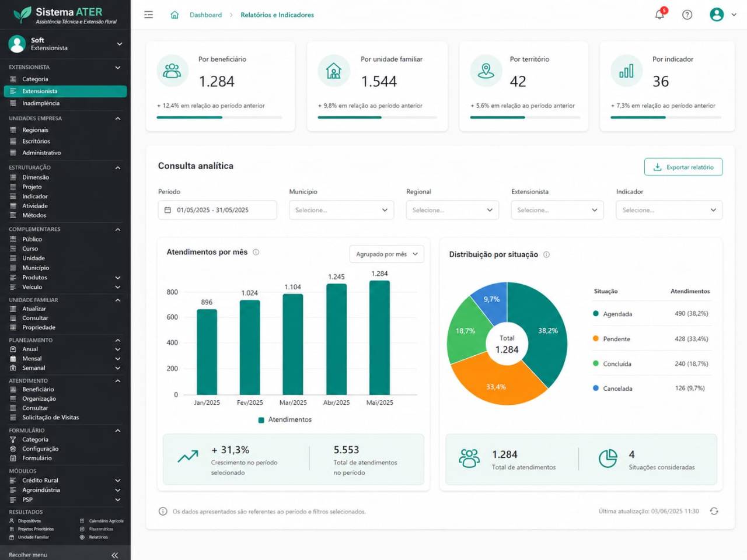Click the refresh icon beside last update
This screenshot has width=747, height=560.
(714, 511)
